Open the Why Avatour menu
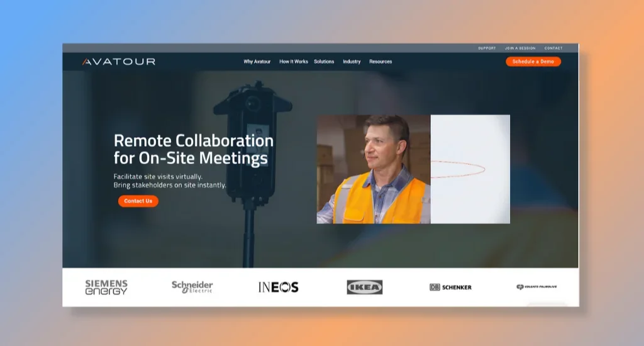The image size is (644, 346). pyautogui.click(x=257, y=62)
